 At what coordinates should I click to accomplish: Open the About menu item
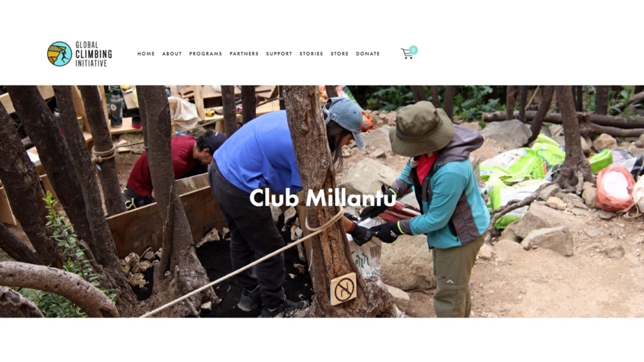coord(172,54)
